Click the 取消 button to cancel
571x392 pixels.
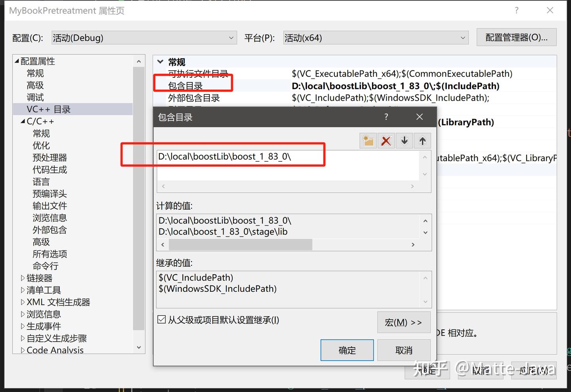point(404,350)
